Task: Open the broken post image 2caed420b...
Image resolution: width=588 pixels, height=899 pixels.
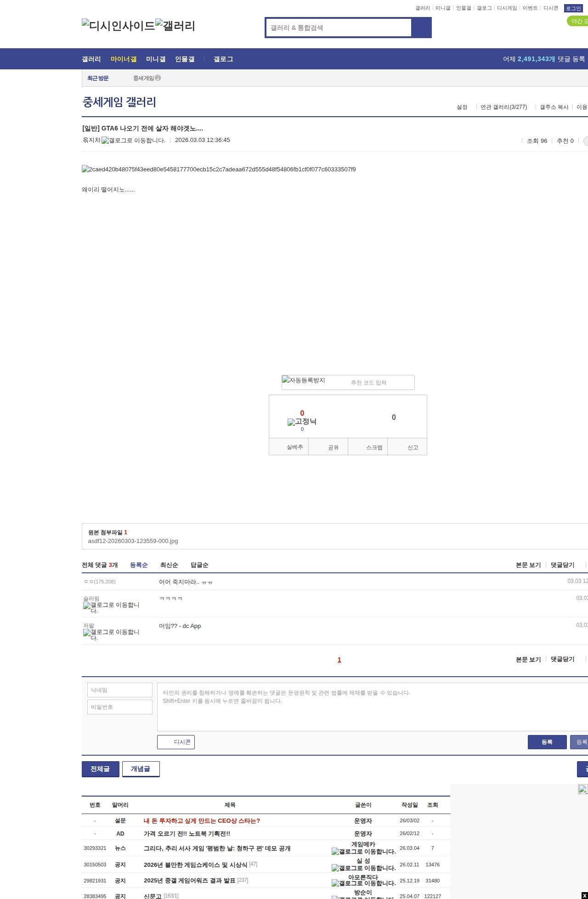Action: pyautogui.click(x=219, y=170)
